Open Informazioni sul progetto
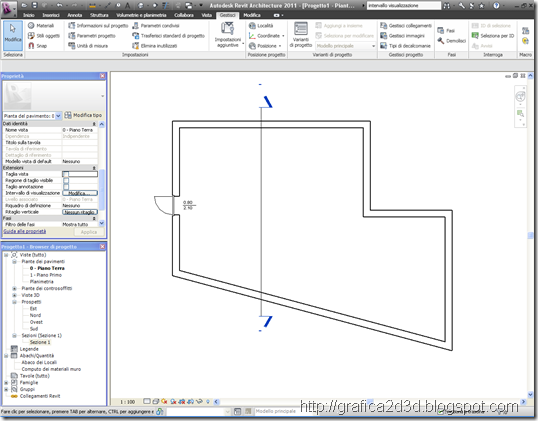538x421 pixels. tap(98, 26)
